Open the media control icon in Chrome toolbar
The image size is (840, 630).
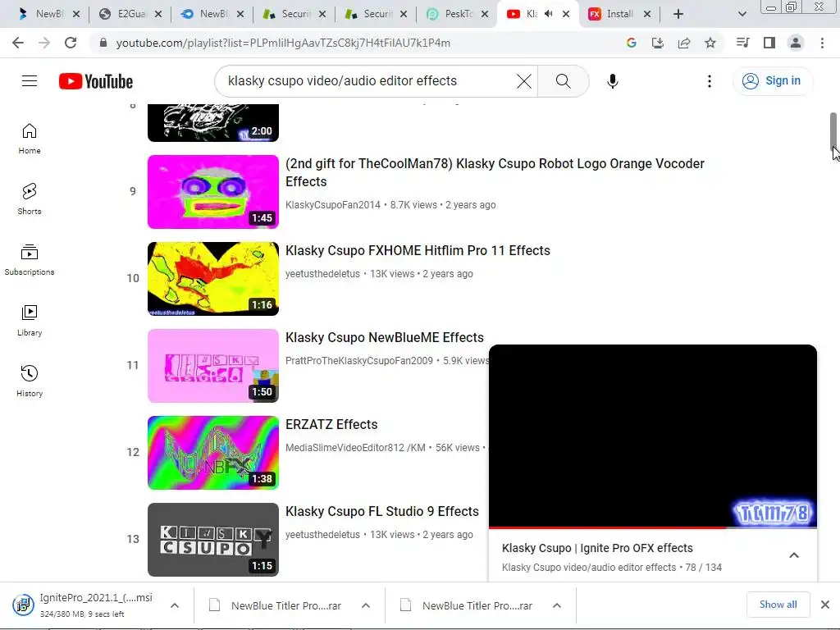point(742,43)
